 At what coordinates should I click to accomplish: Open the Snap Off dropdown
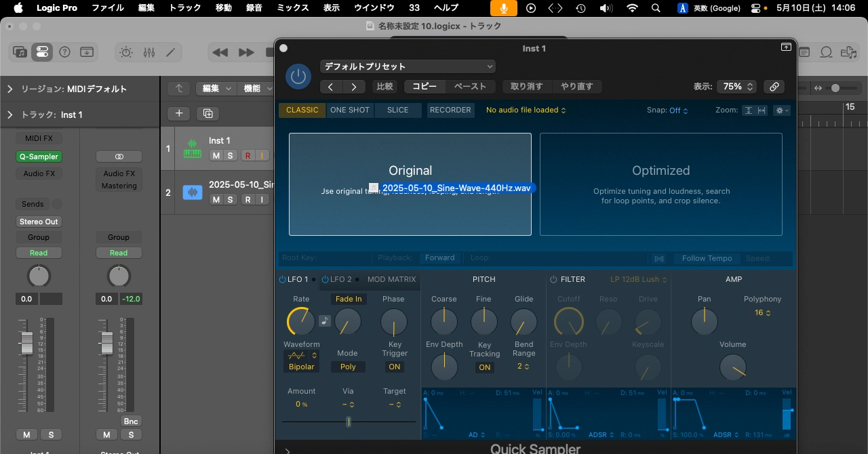click(x=678, y=110)
